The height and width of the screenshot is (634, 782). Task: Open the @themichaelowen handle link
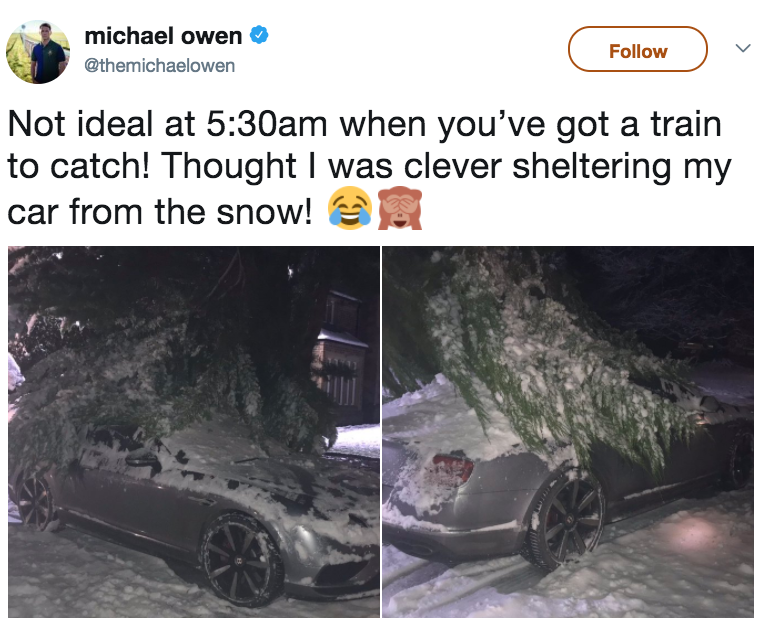point(160,66)
